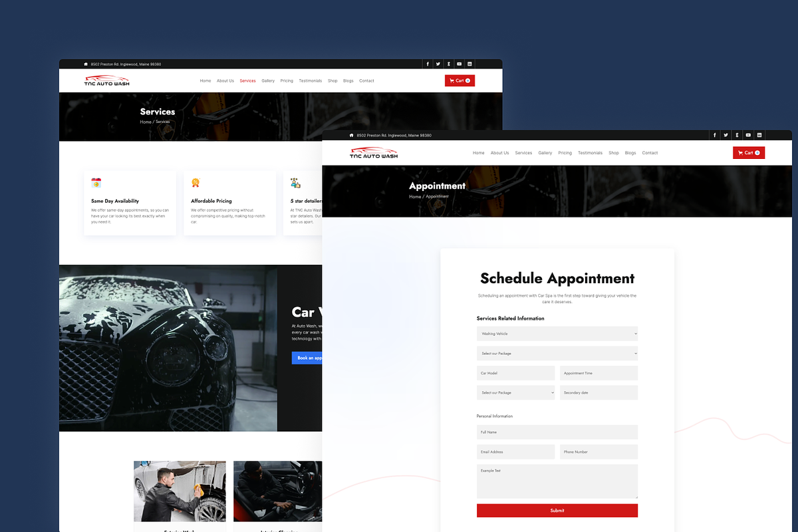The image size is (798, 532).
Task: Click LinkedIn icon on Services page header
Action: (470, 64)
